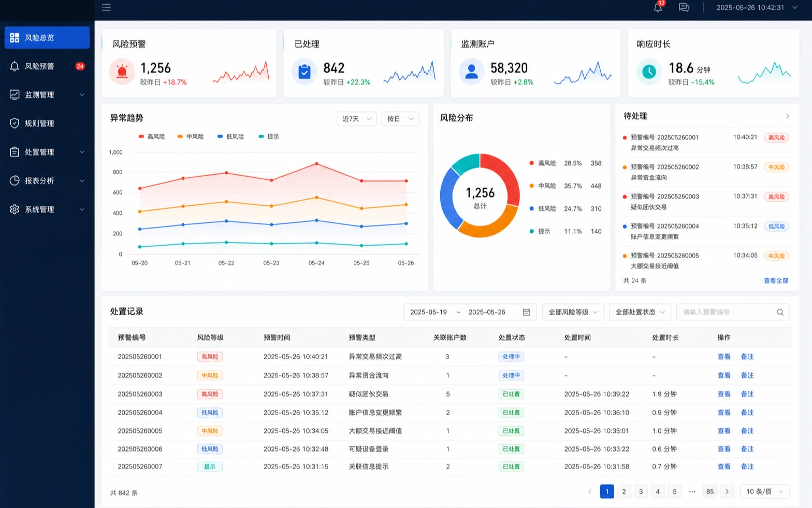Open the 近7天 time range dropdown

[x=356, y=119]
